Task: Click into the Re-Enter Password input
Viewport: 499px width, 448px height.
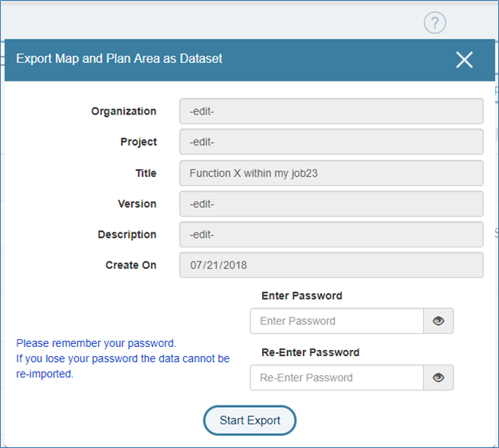Action: (336, 377)
